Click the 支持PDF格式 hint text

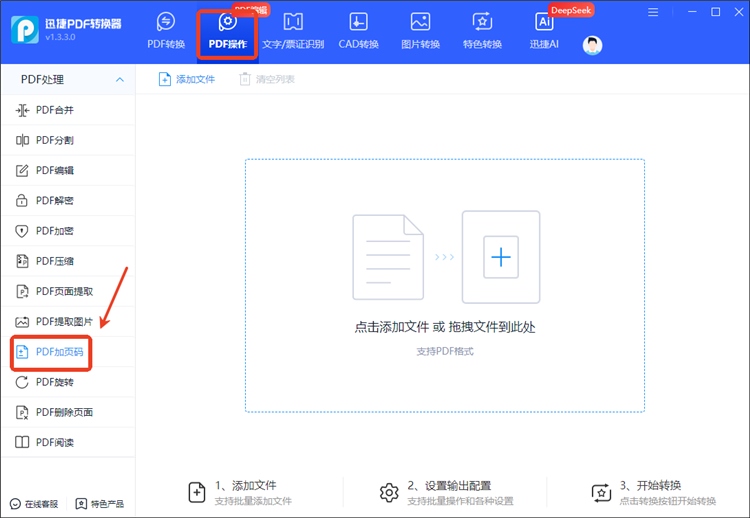click(445, 352)
